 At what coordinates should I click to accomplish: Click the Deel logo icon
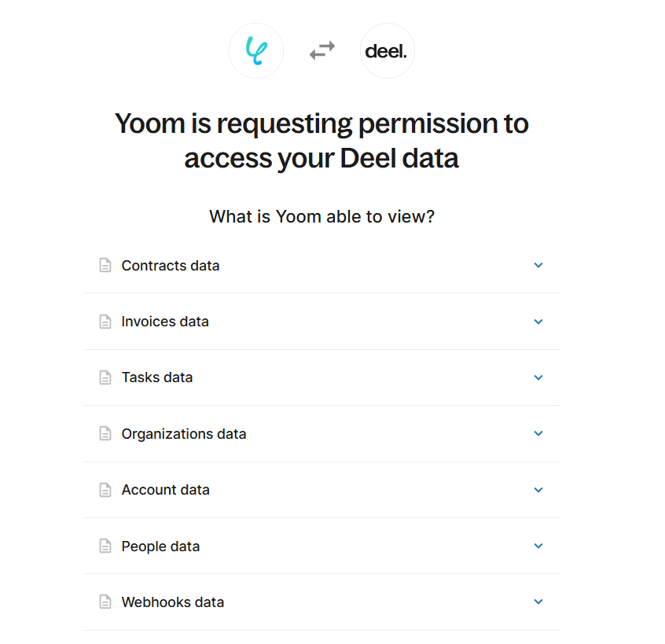[x=387, y=51]
